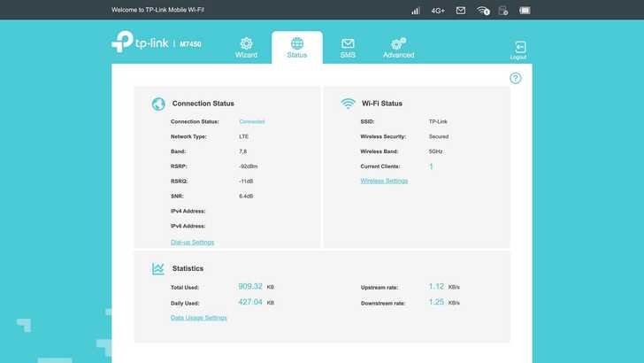644x363 pixels.
Task: Open the message envelope icon in top bar
Action: click(461, 11)
